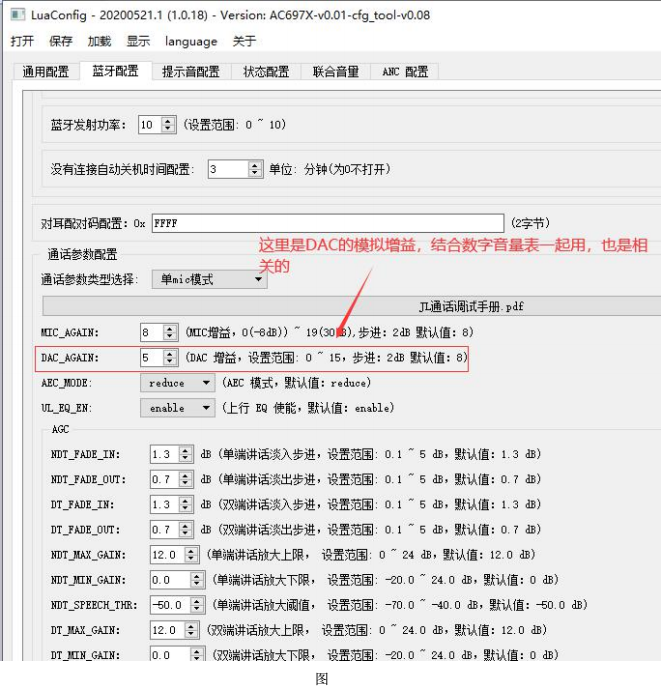Click the 单位: 分钟(为0不打开) hint text

coord(329,169)
